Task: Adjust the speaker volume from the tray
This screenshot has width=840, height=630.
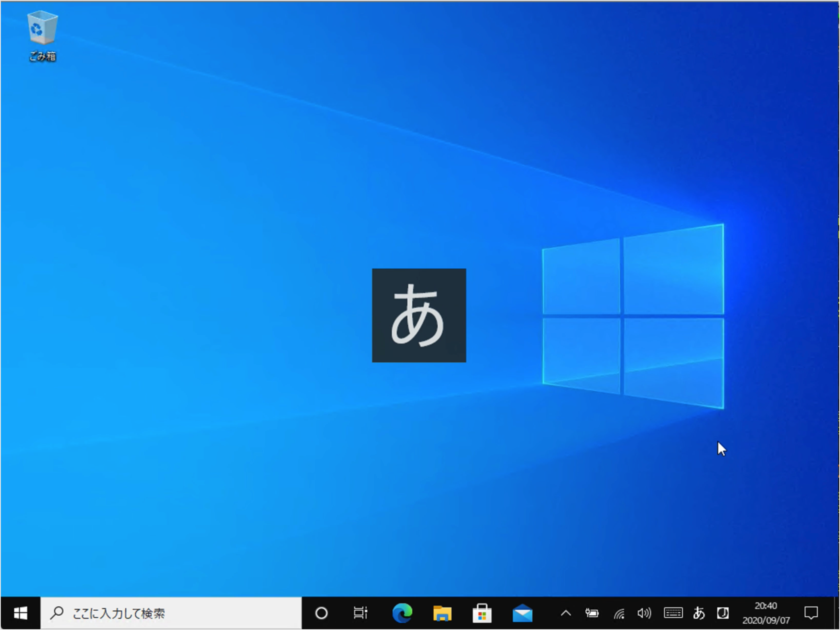Action: click(x=644, y=613)
